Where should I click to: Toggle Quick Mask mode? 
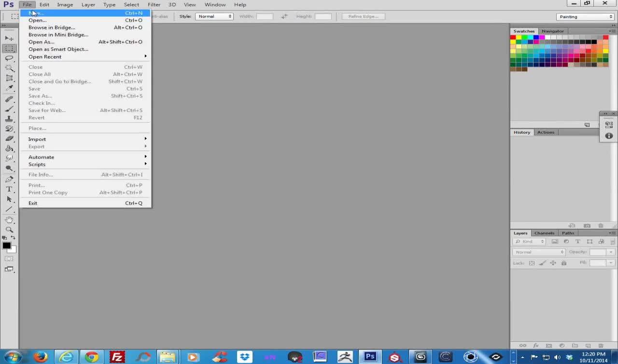[x=9, y=259]
